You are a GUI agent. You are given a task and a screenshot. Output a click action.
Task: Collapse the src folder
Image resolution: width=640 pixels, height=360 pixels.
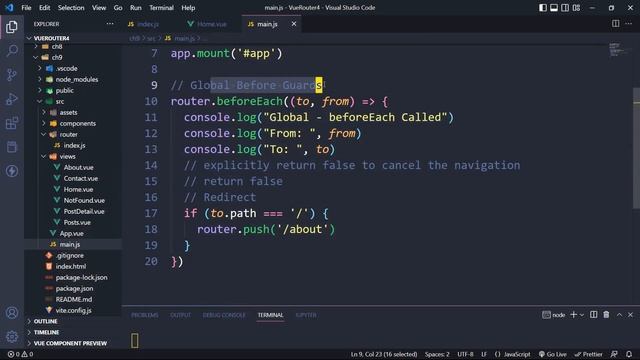pos(73,101)
